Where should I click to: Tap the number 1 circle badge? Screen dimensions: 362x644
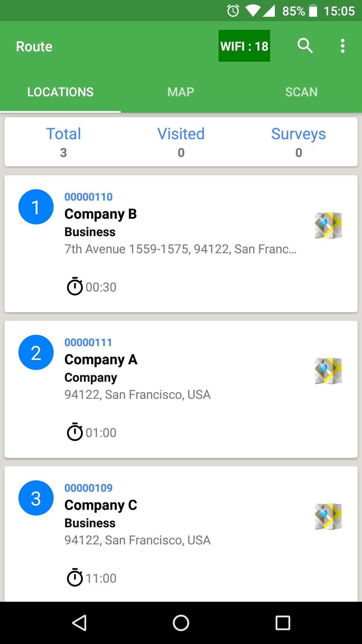36,207
